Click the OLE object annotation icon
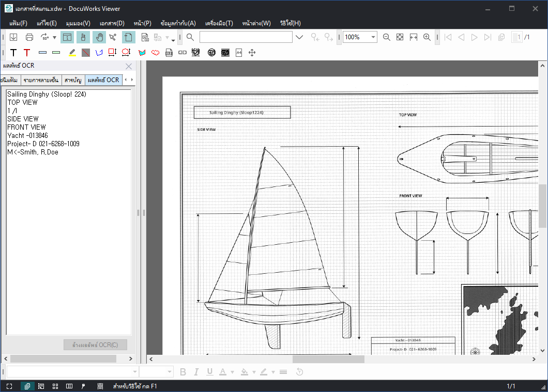Screen dimensions: 548x392 (169, 53)
